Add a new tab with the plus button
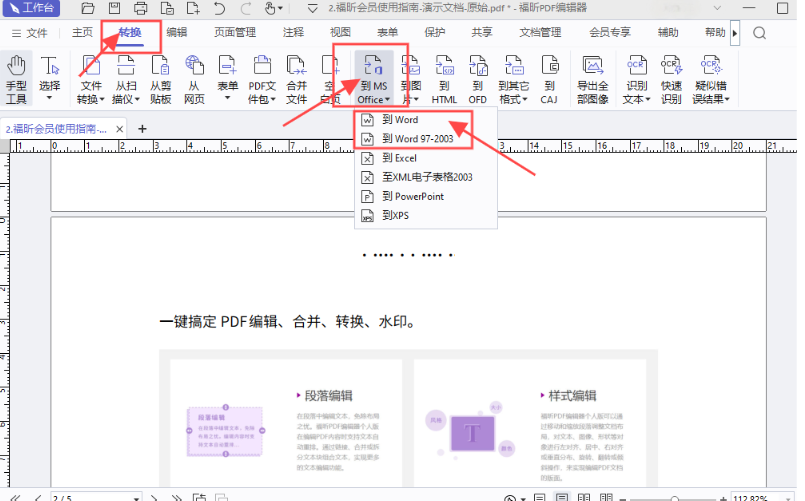805x501 pixels. 142,129
